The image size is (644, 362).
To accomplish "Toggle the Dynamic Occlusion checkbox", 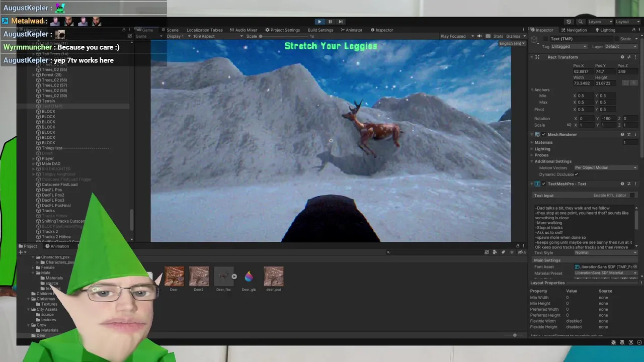I will coord(576,174).
